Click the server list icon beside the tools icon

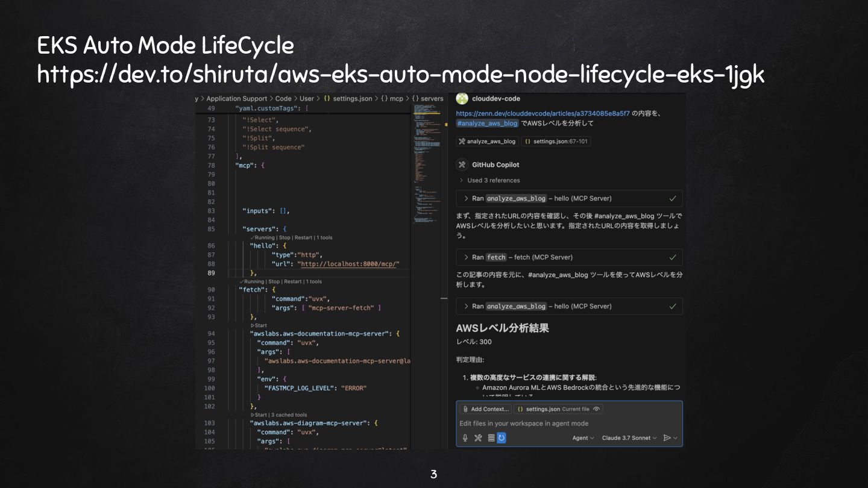coord(491,438)
